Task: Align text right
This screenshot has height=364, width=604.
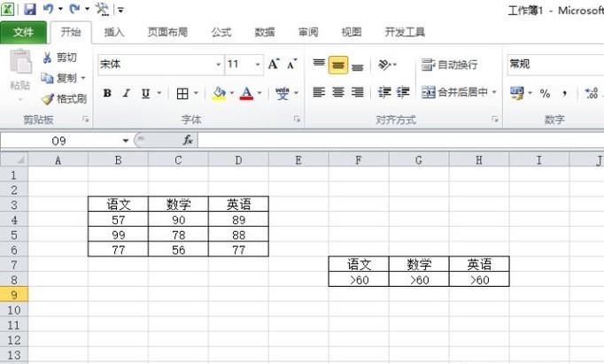Action: click(x=358, y=92)
